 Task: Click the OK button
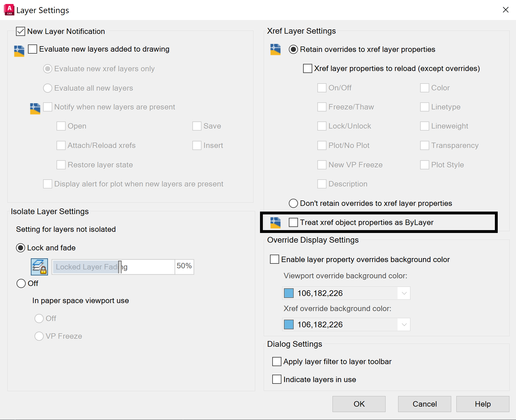coord(359,404)
